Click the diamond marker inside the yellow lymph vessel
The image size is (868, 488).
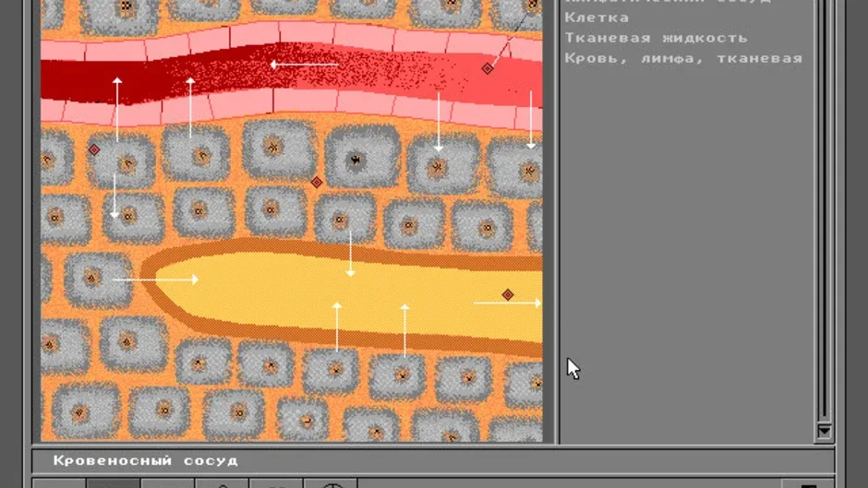(508, 295)
